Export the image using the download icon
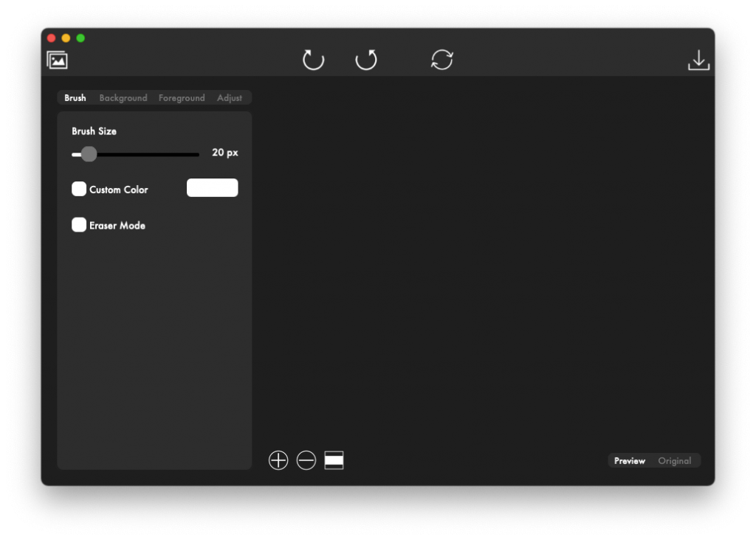Image resolution: width=756 pixels, height=540 pixels. click(x=698, y=60)
